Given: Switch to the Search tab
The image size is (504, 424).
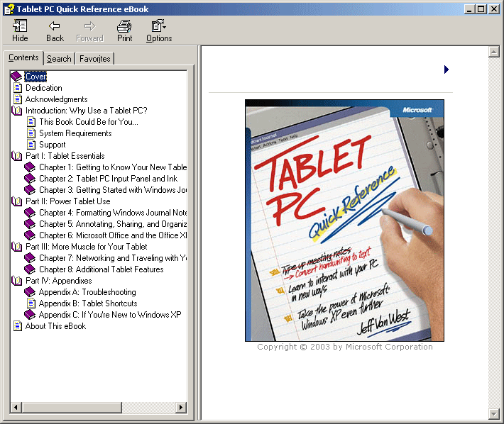Looking at the screenshot, I should (59, 59).
